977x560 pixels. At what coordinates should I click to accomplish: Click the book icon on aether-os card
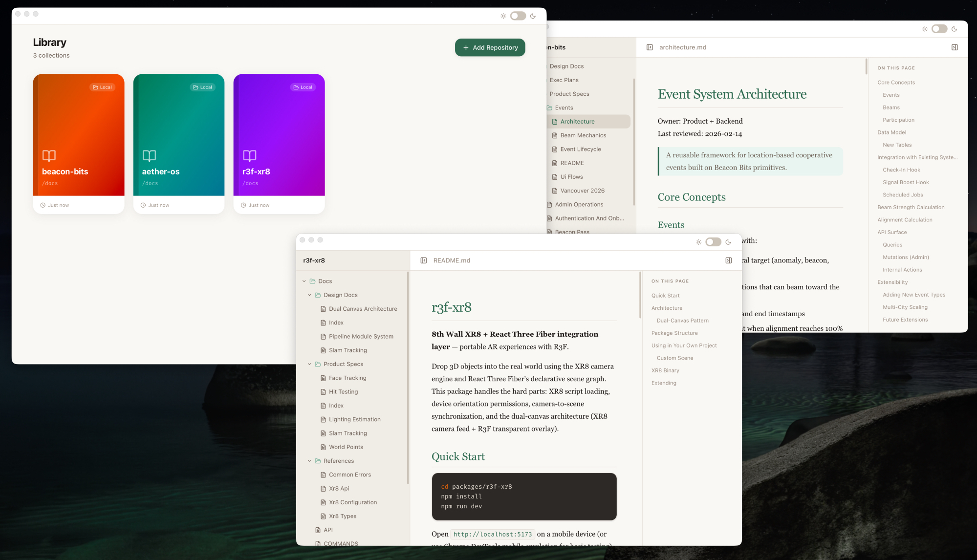click(149, 156)
